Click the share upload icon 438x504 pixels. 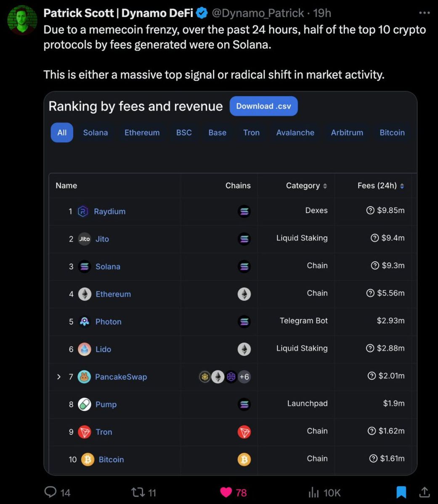425,492
